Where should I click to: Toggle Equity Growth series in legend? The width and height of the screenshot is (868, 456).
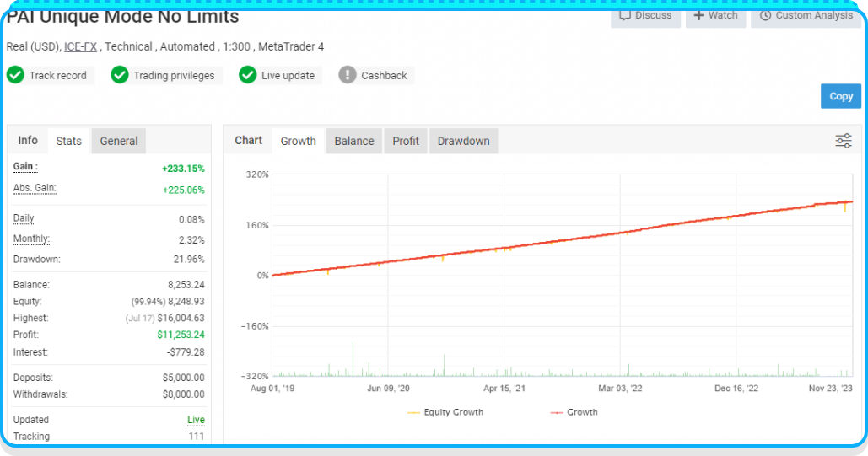click(445, 412)
